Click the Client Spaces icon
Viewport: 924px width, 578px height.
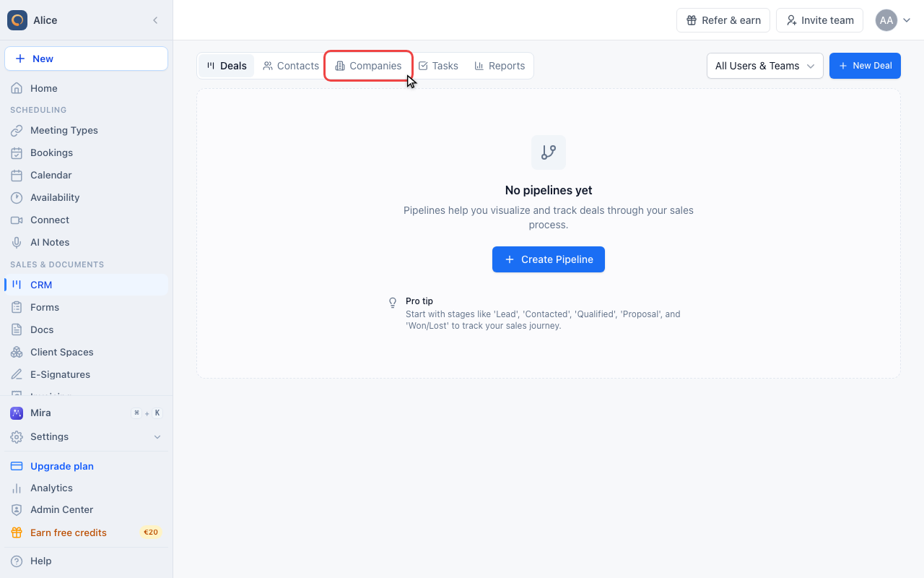tap(17, 353)
